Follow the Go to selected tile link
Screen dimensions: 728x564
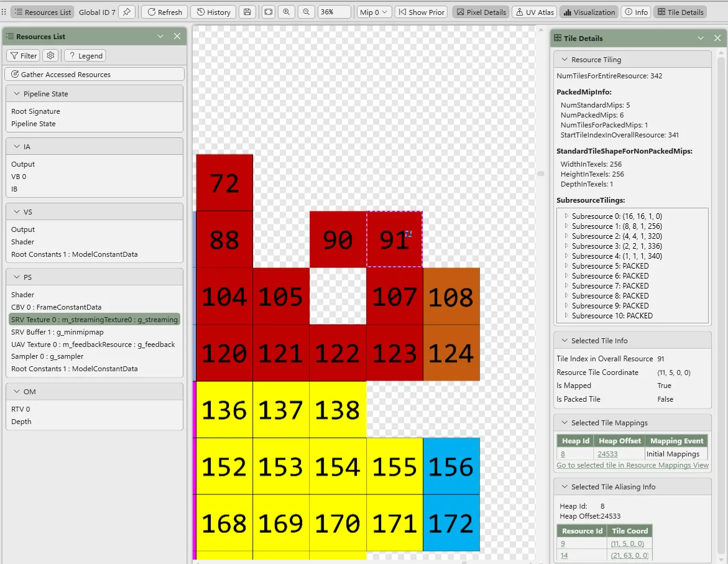(632, 465)
